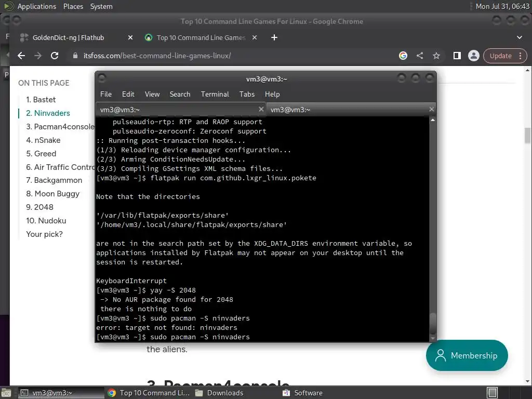Open the Places menu
The image size is (532, 399).
(x=73, y=6)
